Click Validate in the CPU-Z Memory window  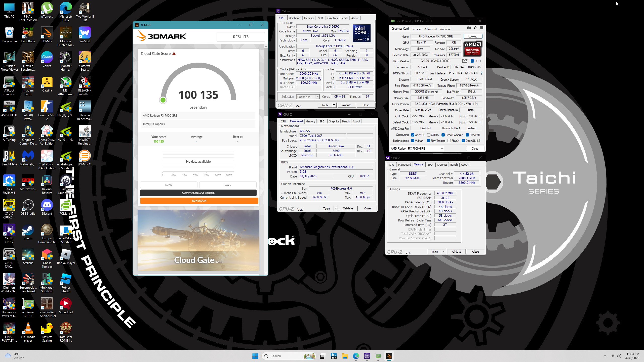[456, 252]
